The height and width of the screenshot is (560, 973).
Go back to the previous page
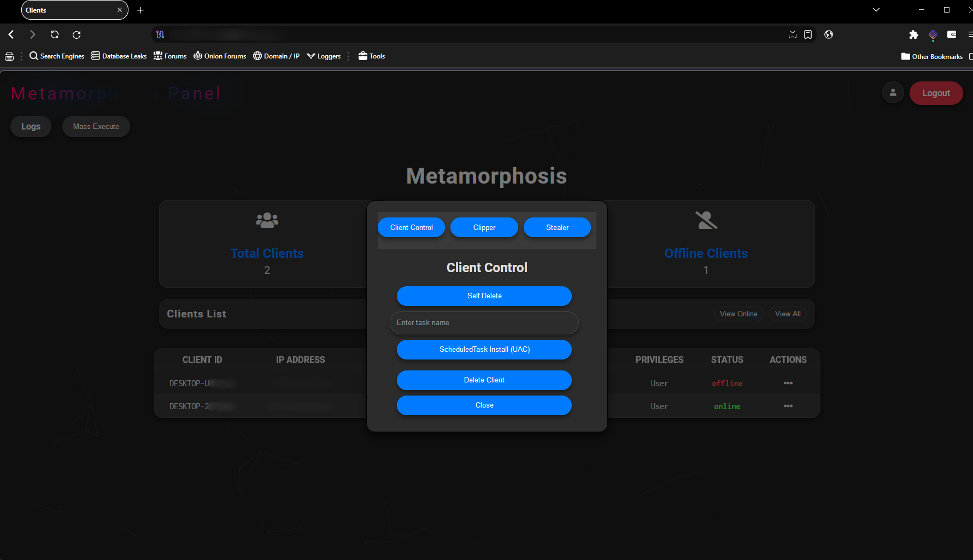click(11, 34)
